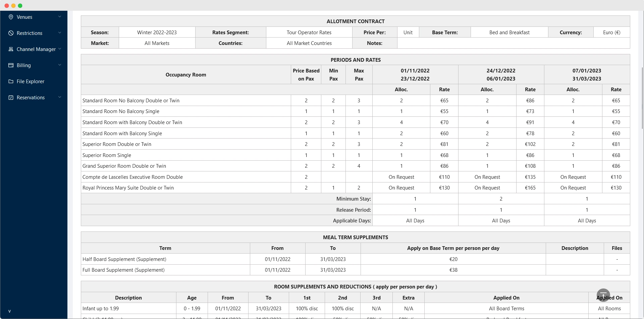Click 'Compte de Lascelles Executive Room Double'
The image size is (644, 319).
tap(132, 177)
